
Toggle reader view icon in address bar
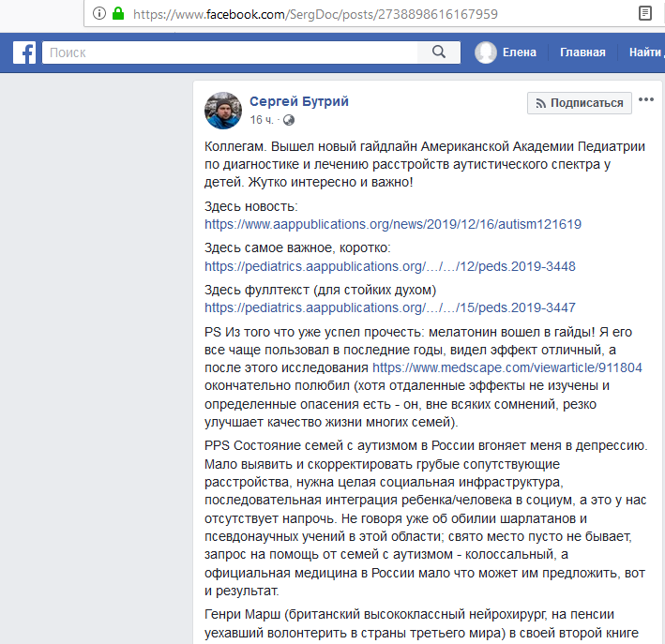click(644, 13)
